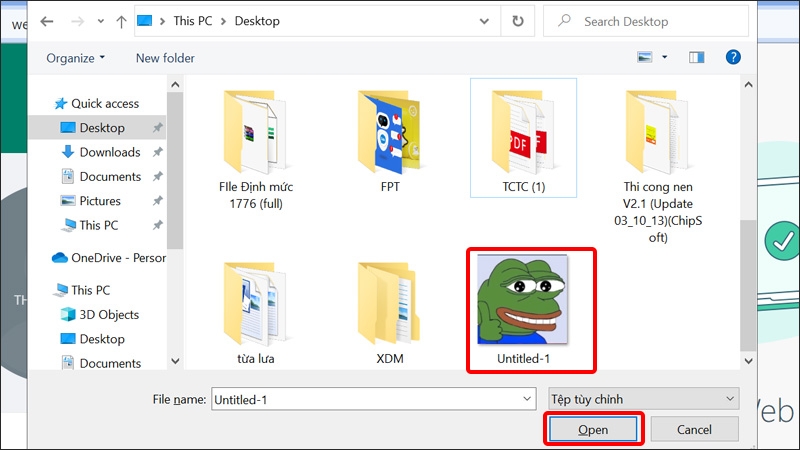Open OneDrive - Personal in sidebar

click(x=109, y=258)
